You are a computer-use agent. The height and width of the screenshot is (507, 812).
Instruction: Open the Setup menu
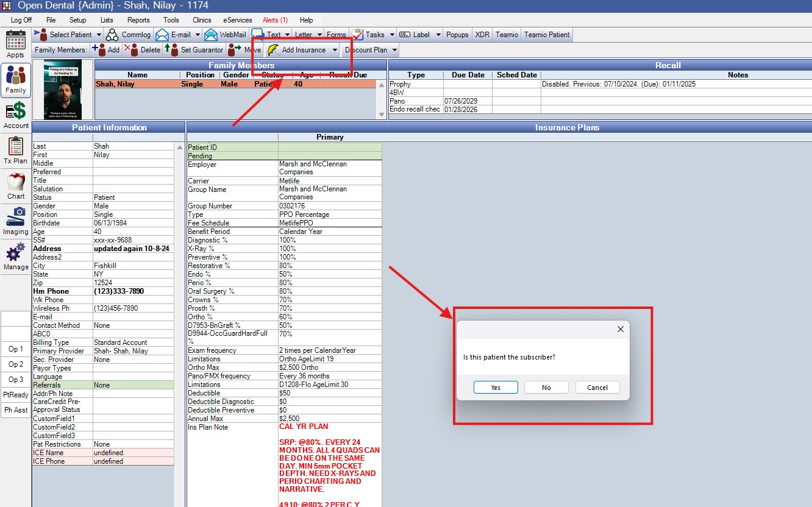(77, 20)
